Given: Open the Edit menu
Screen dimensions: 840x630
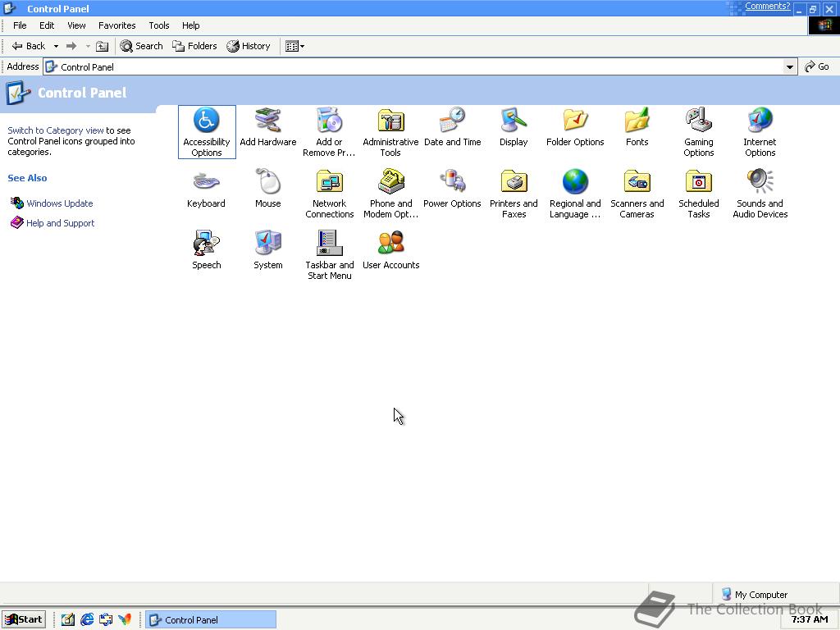Looking at the screenshot, I should point(47,25).
